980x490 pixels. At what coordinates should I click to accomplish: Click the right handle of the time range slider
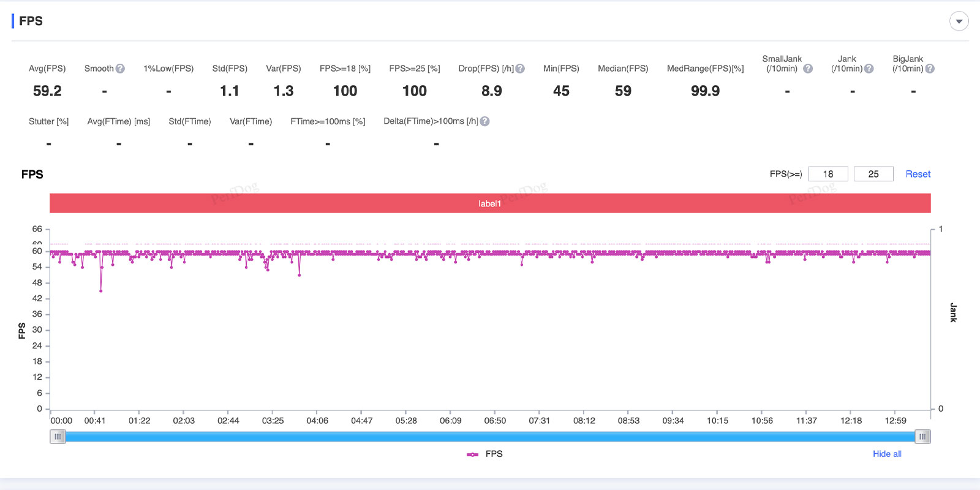tap(922, 437)
